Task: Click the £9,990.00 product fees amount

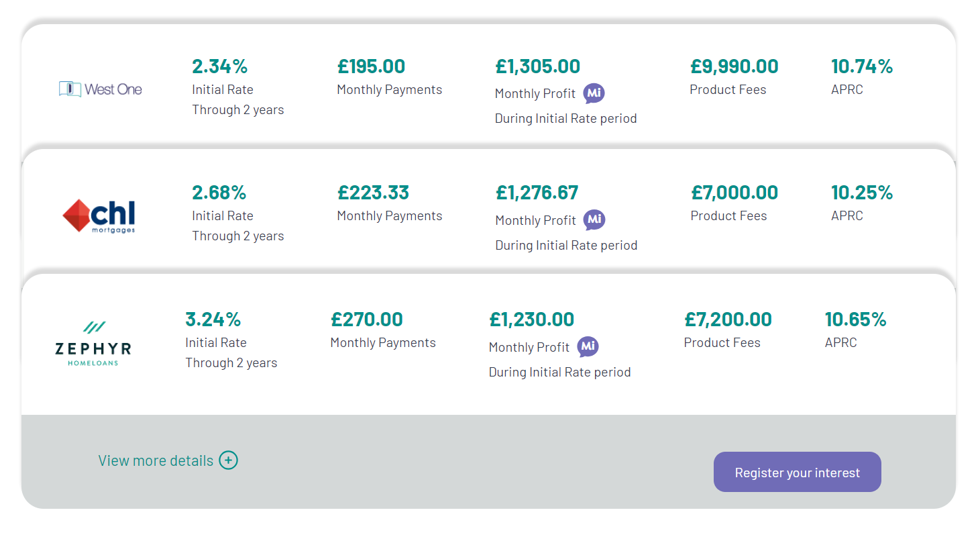Action: pos(734,66)
